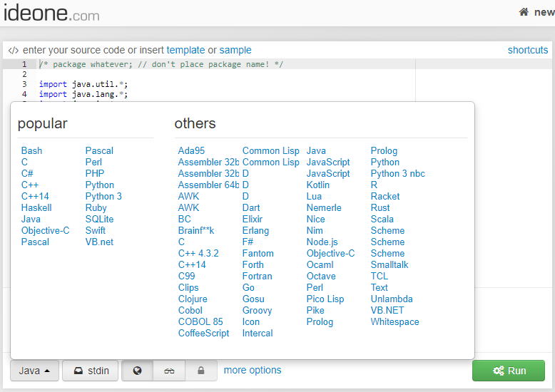Select CoffeeScript language
This screenshot has width=555, height=392.
coord(203,334)
